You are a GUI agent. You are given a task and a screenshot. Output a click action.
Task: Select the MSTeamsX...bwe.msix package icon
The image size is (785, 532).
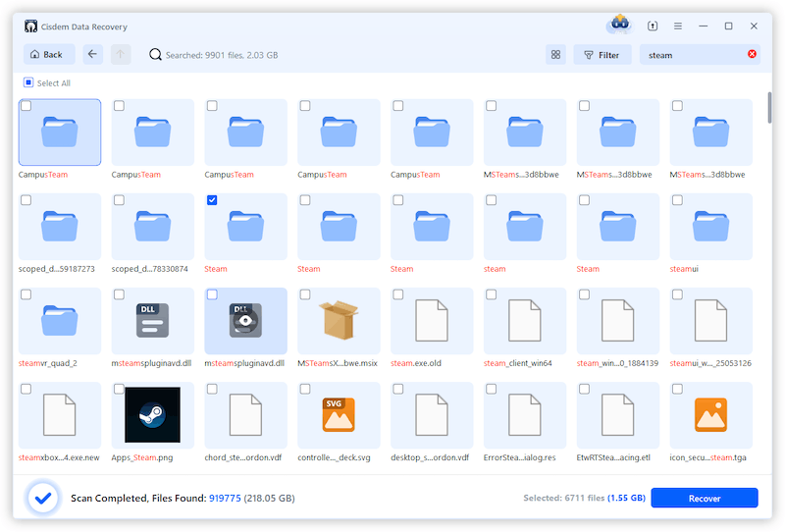coord(339,320)
